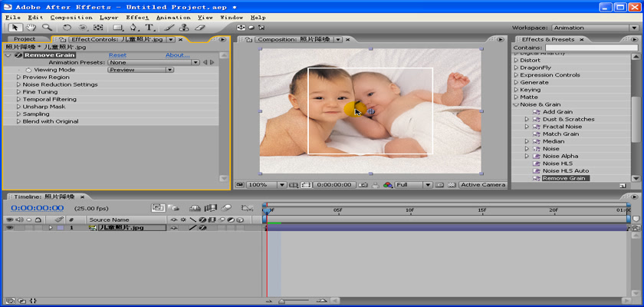Screen dimensions: 644x307
Task: Open the Workspace Animation dropdown
Action: tap(595, 28)
